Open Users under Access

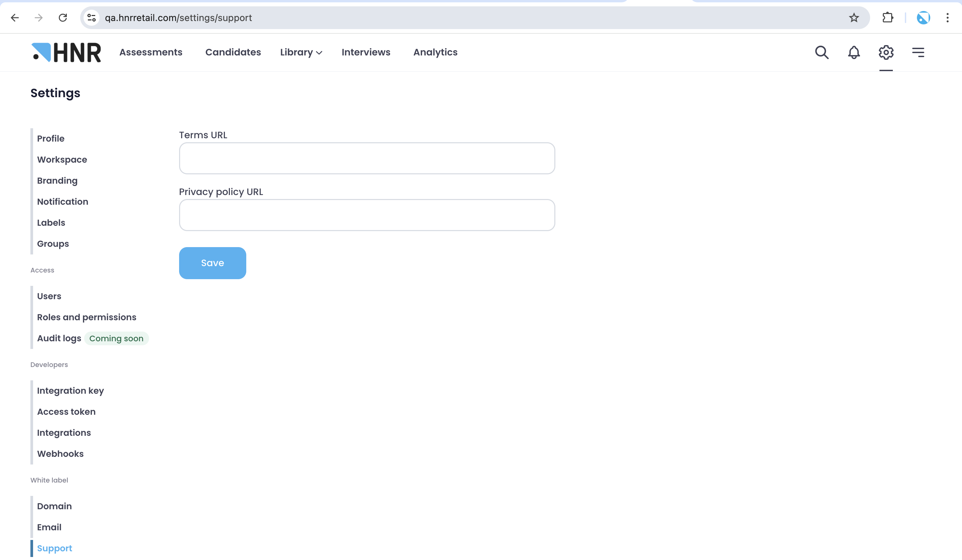coord(49,296)
